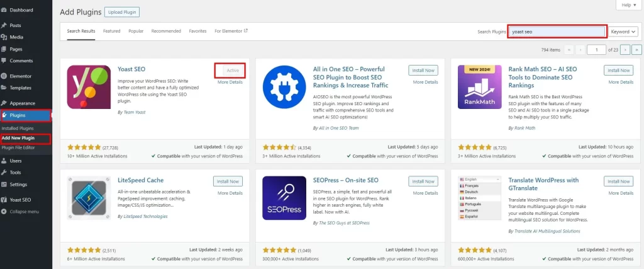The image size is (644, 269).
Task: Open the All in One SEO Team author link
Action: 339,129
